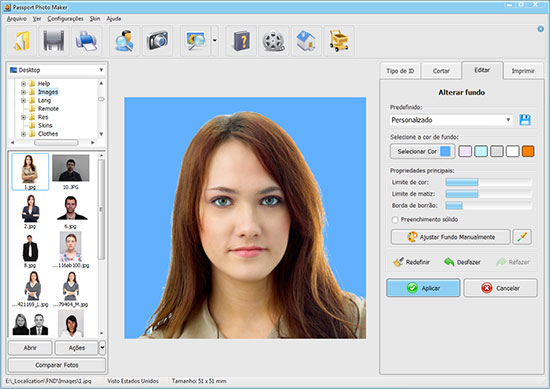Open the Configurações menu
Screen dimensions: 550x389
[65, 19]
